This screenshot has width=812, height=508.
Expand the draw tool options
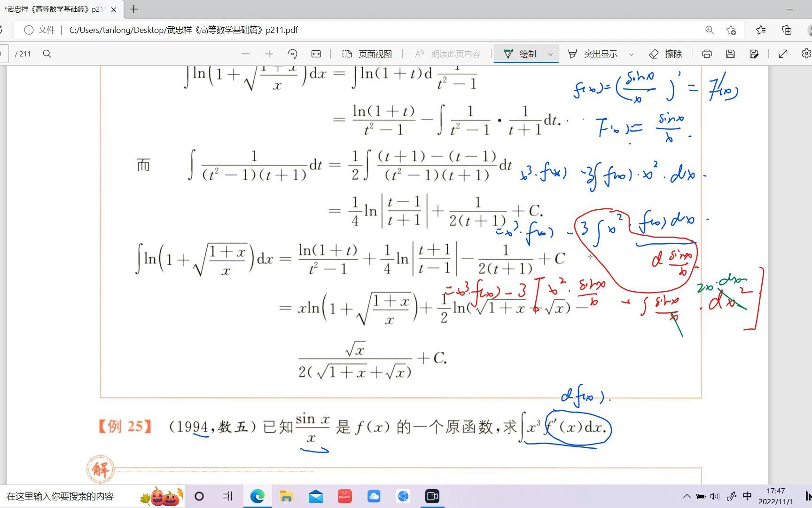pyautogui.click(x=550, y=55)
